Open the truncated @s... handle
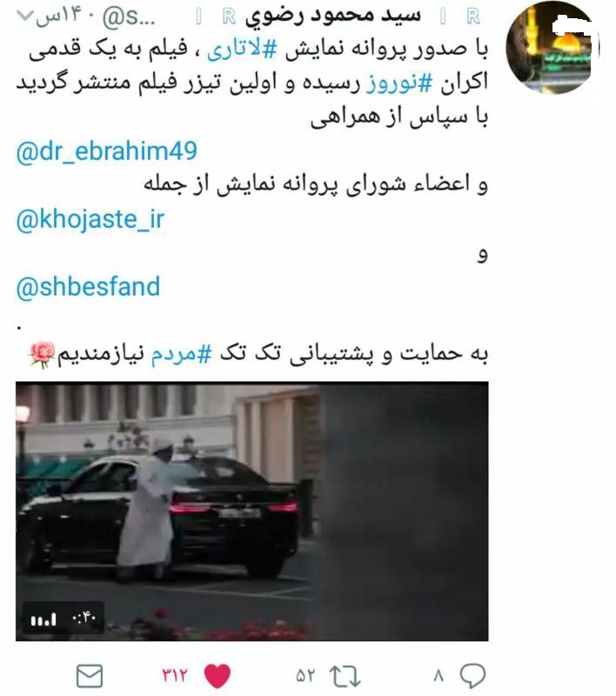616x696 pixels. (x=129, y=17)
